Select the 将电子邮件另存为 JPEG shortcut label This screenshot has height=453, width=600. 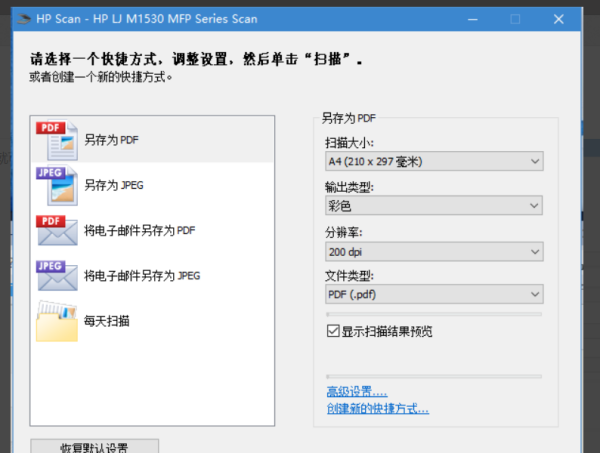click(141, 275)
